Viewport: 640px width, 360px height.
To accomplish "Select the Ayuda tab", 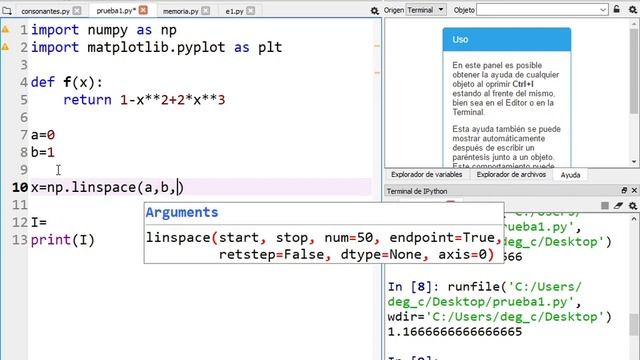I will pyautogui.click(x=570, y=175).
